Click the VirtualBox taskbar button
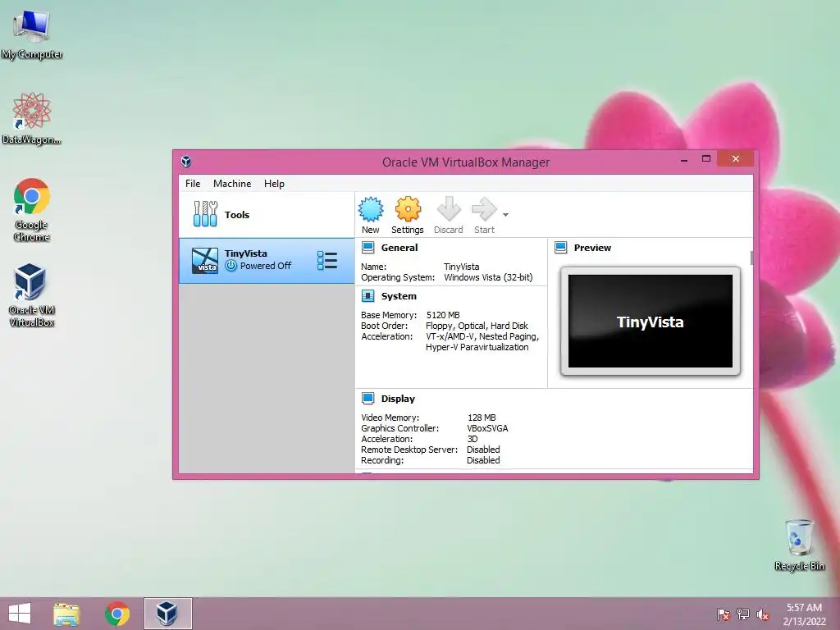Screen dimensions: 840x630 (x=167, y=614)
